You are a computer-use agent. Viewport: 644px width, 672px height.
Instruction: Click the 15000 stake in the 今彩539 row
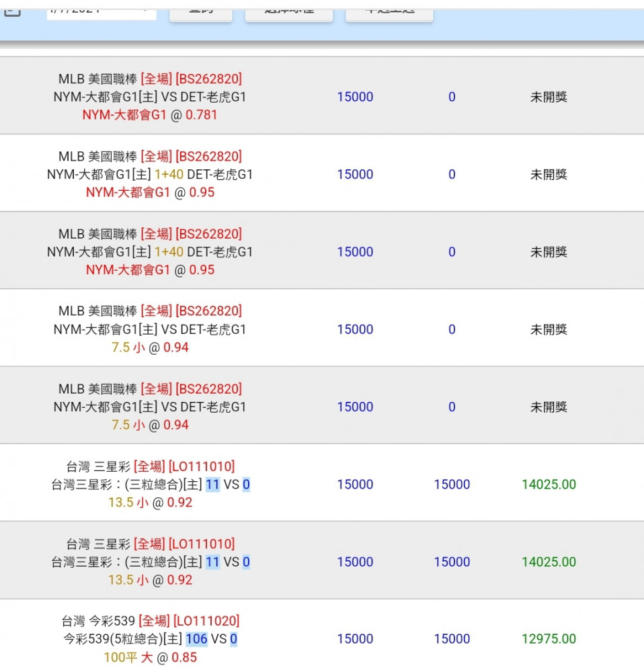point(355,638)
